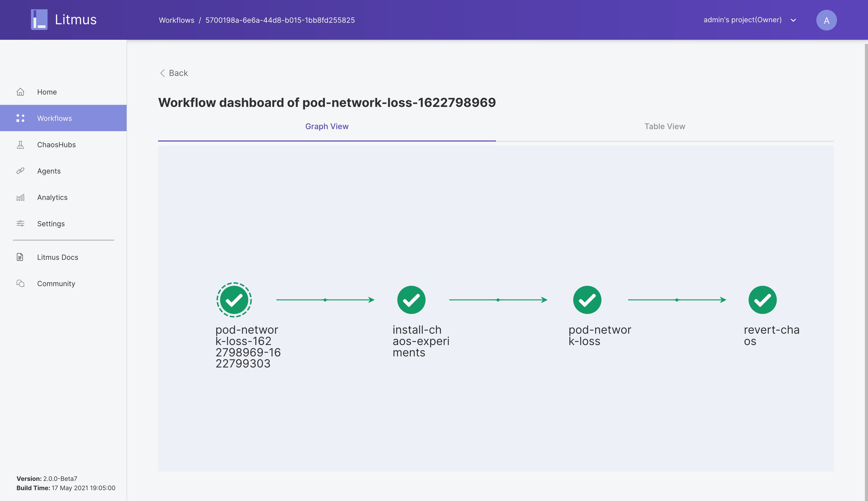This screenshot has height=501, width=868.
Task: Click the Agents link icon
Action: [x=20, y=171]
